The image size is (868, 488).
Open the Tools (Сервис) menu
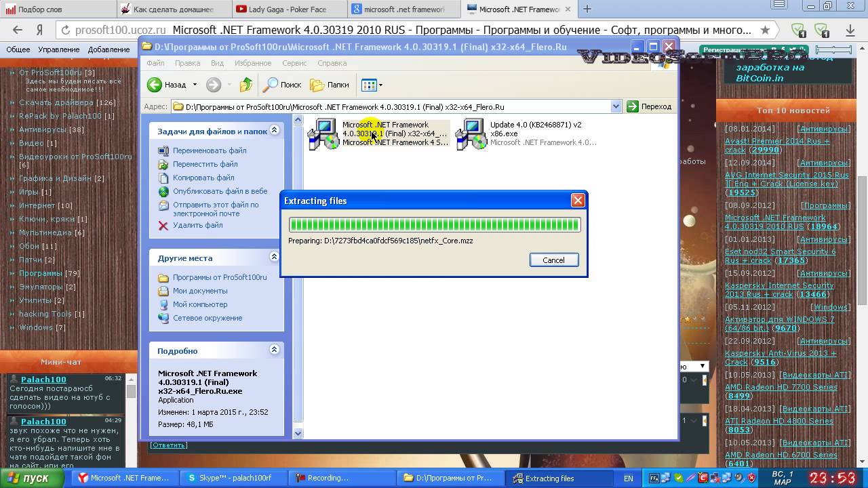tap(294, 63)
